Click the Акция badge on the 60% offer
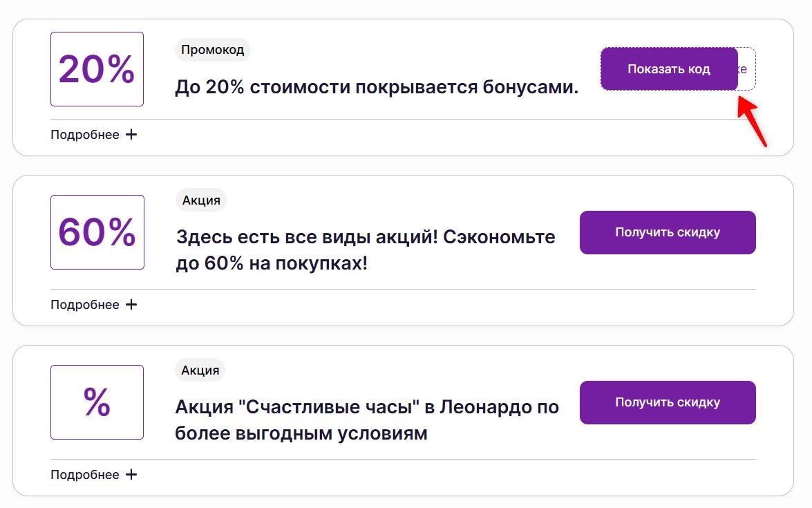Screen dimensions: 812x508 [x=200, y=200]
